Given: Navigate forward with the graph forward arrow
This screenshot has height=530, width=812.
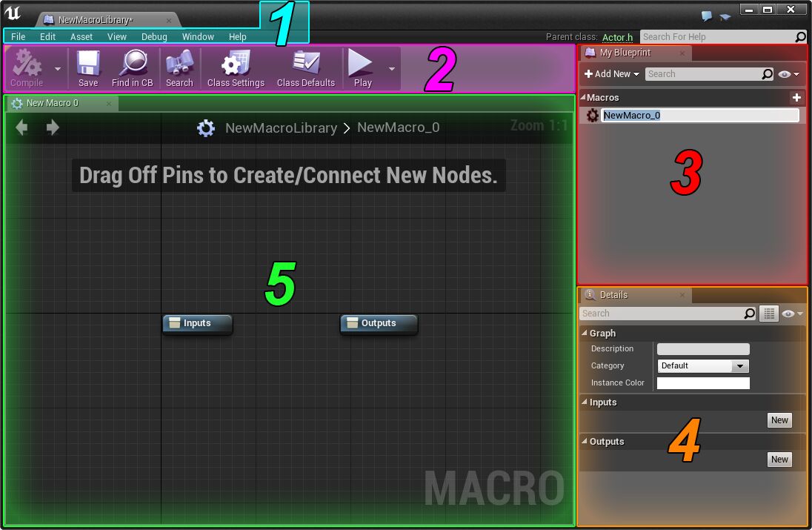Looking at the screenshot, I should click(53, 127).
